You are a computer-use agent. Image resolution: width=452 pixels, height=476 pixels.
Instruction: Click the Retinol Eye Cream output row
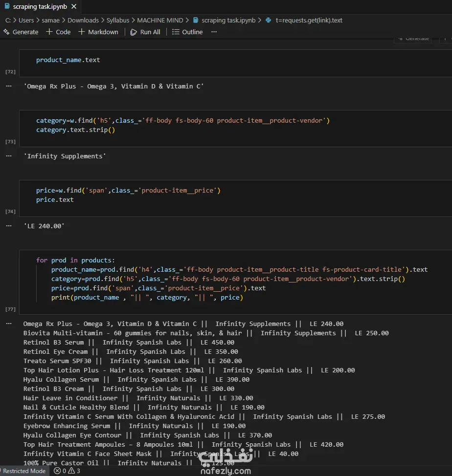[x=131, y=351]
